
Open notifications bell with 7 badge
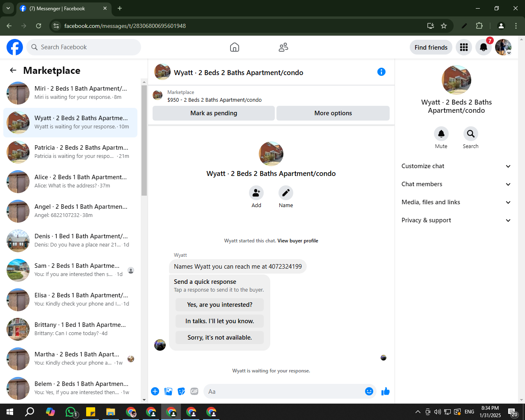[x=484, y=47]
